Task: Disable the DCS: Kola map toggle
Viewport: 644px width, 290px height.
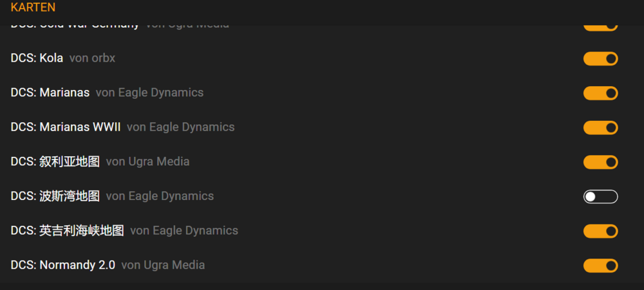Action: (x=600, y=59)
